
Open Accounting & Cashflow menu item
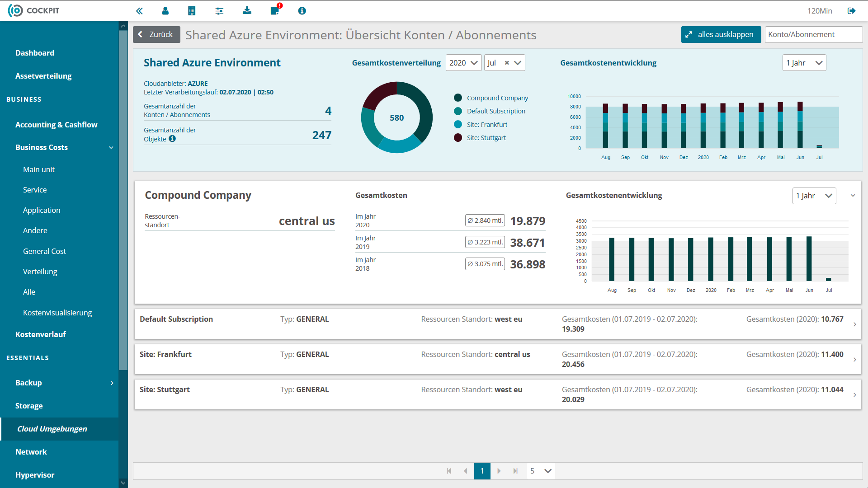[56, 125]
